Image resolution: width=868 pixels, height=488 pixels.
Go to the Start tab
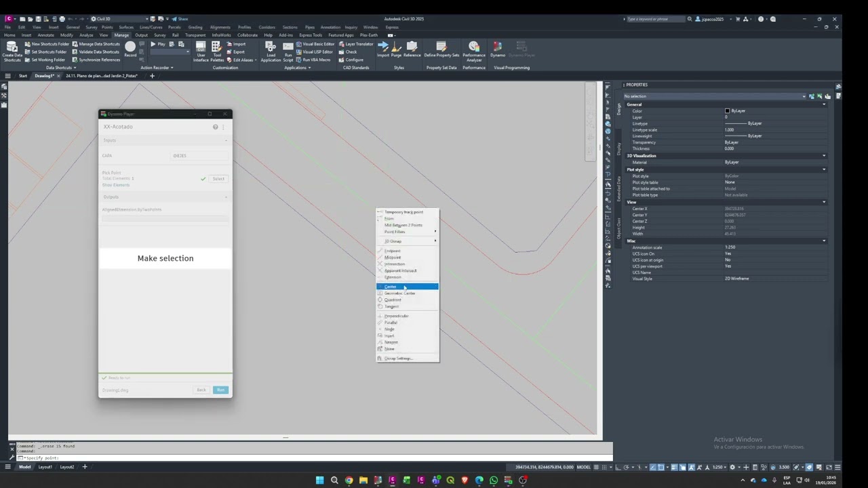(22, 76)
